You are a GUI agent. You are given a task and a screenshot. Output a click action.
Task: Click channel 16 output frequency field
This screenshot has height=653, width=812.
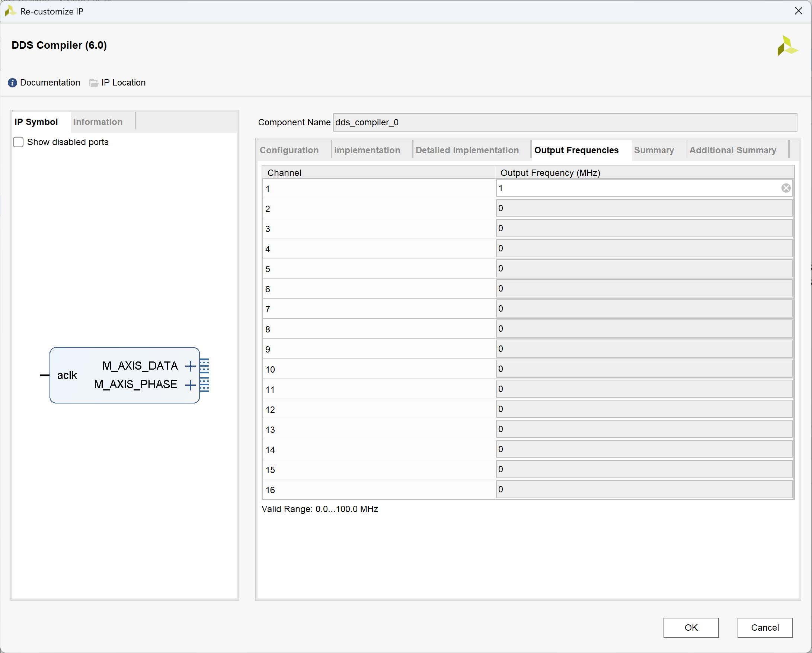tap(645, 489)
